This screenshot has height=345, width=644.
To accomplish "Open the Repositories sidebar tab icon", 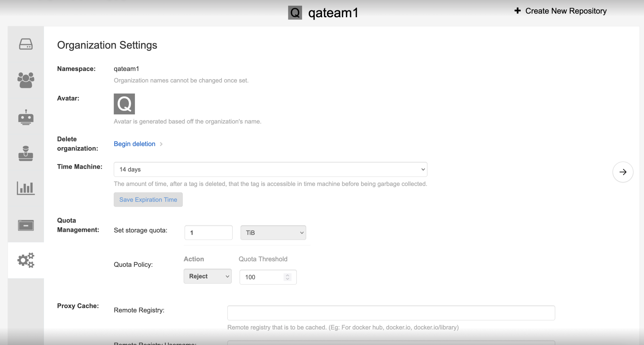I will coord(26,44).
